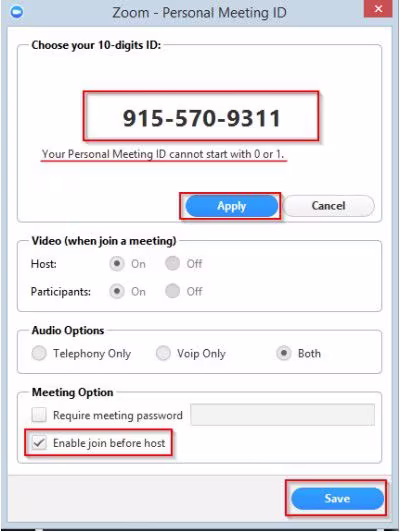Select Voip Only audio option
Image resolution: width=400 pixels, height=532 pixels.
click(x=163, y=353)
